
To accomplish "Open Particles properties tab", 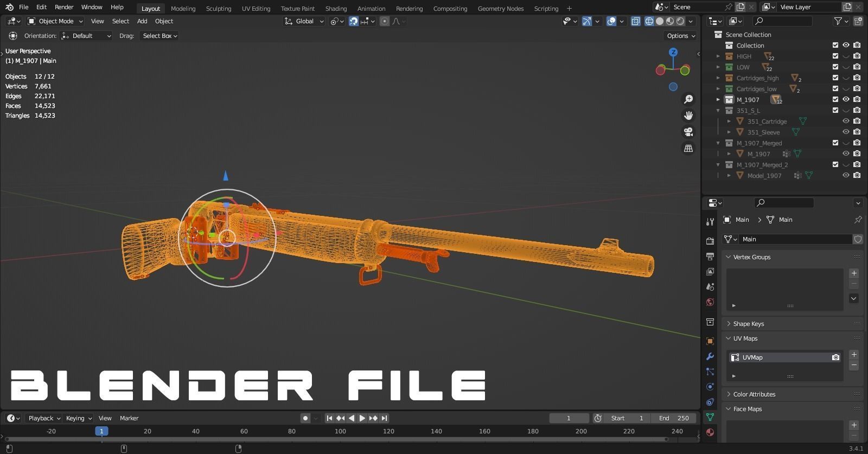I will pos(710,372).
